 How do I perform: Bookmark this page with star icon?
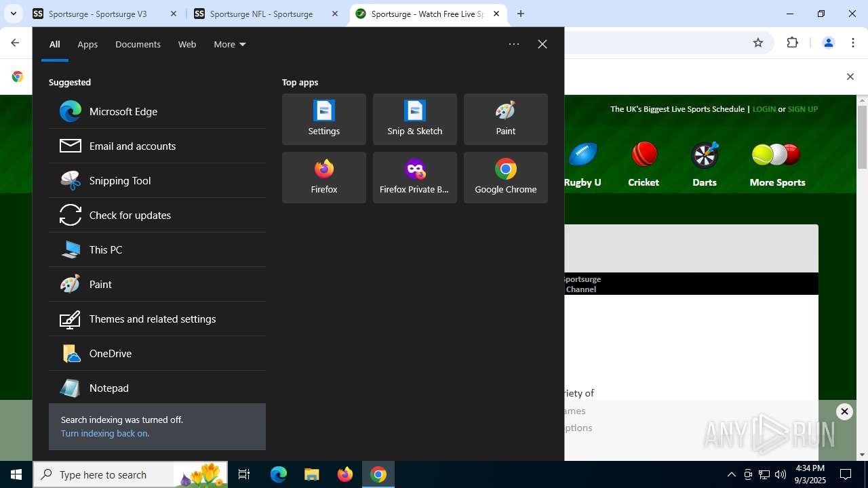758,43
